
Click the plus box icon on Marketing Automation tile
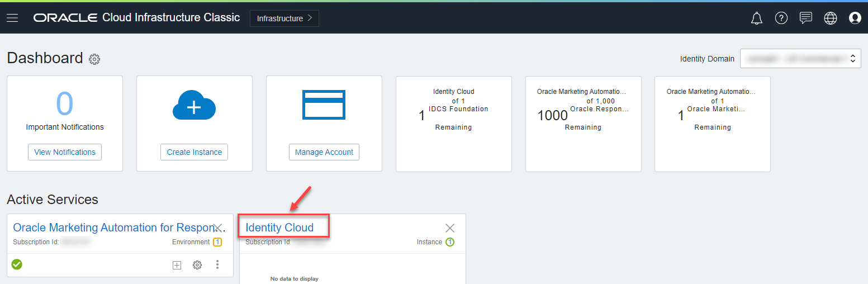pyautogui.click(x=177, y=265)
